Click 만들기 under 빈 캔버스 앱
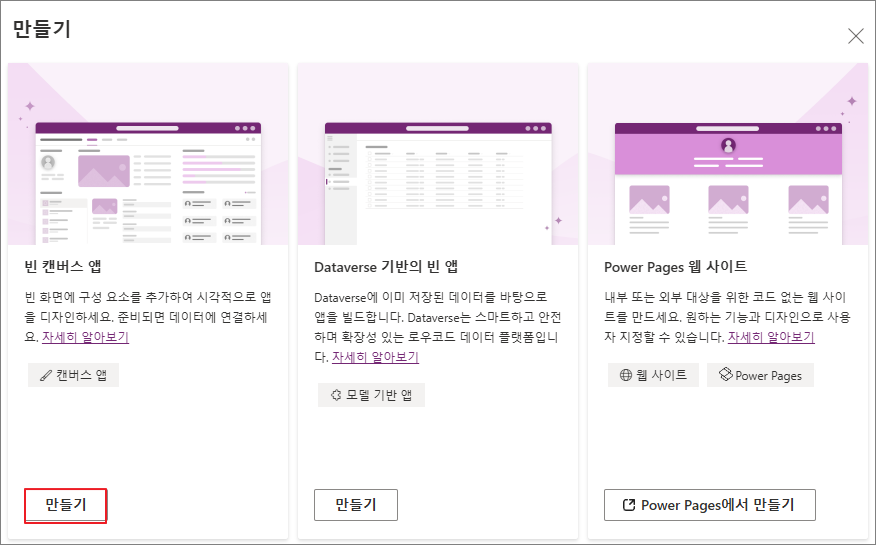 66,505
